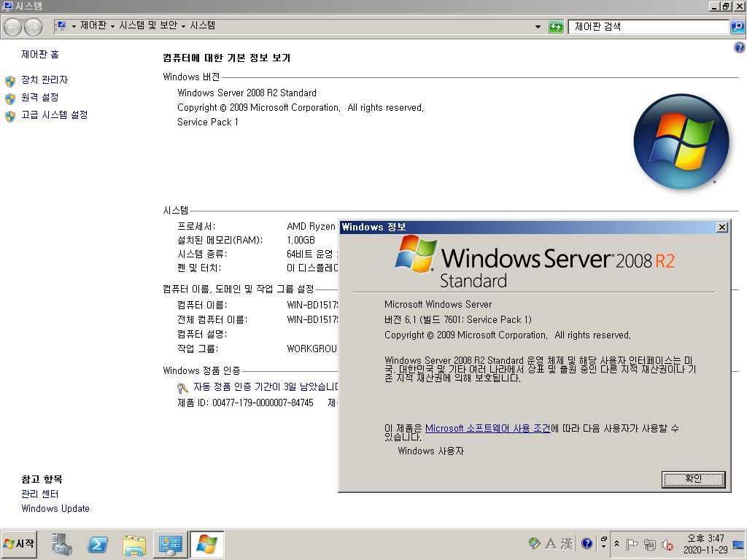Click the shield icon beside 장치 관리자

10,81
